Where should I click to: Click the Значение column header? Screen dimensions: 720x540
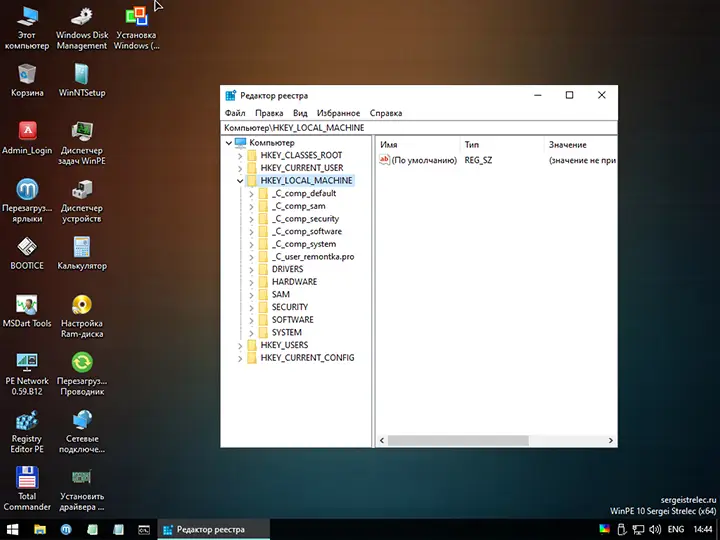tap(581, 145)
